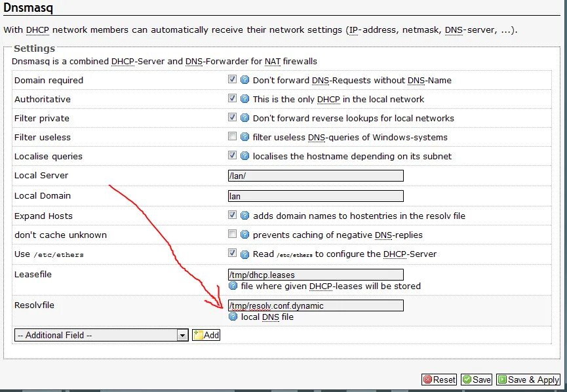Click the Reset button
Viewport: 567px width, 392px height.
coord(439,380)
